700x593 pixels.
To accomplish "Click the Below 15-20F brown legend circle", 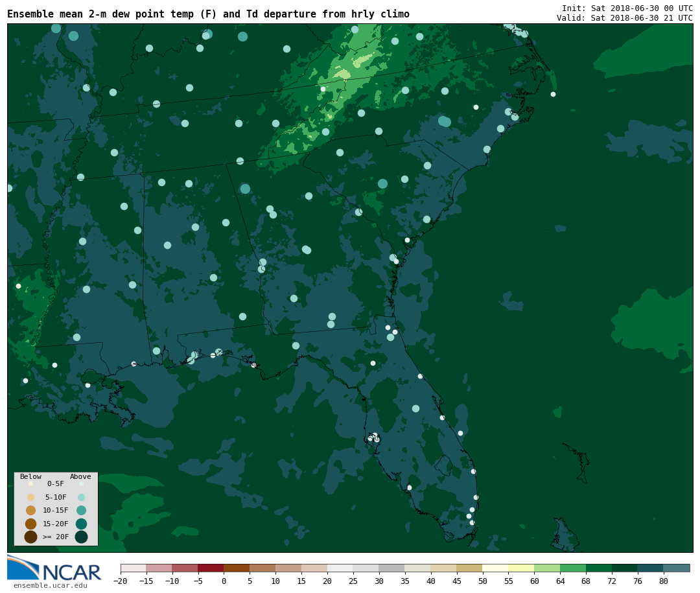I will pyautogui.click(x=31, y=524).
